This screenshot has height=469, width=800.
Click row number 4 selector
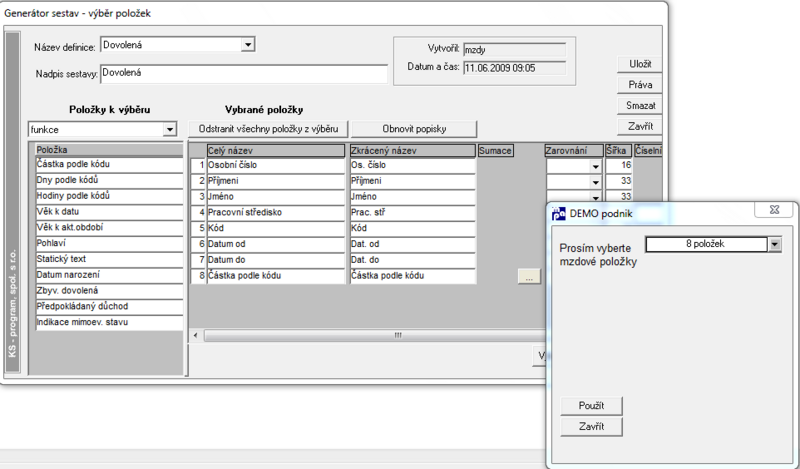pyautogui.click(x=198, y=213)
